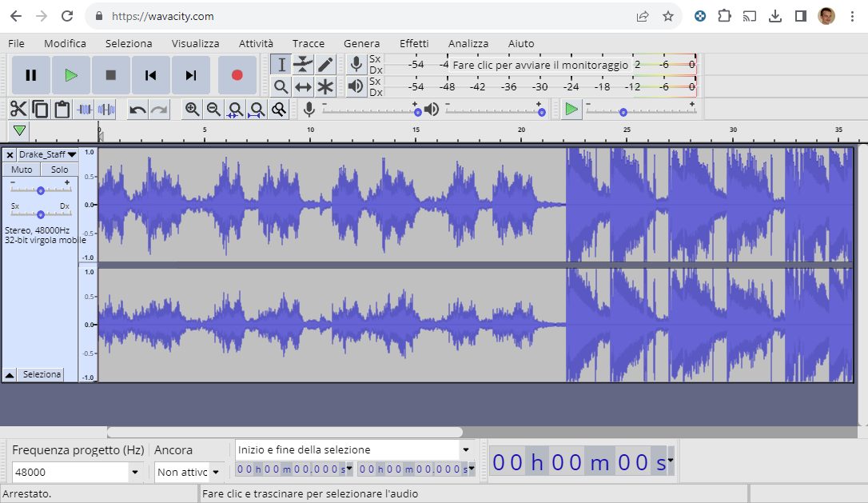Copy selection with the Copy icon
Viewport: 868px width, 503px height.
tap(40, 109)
